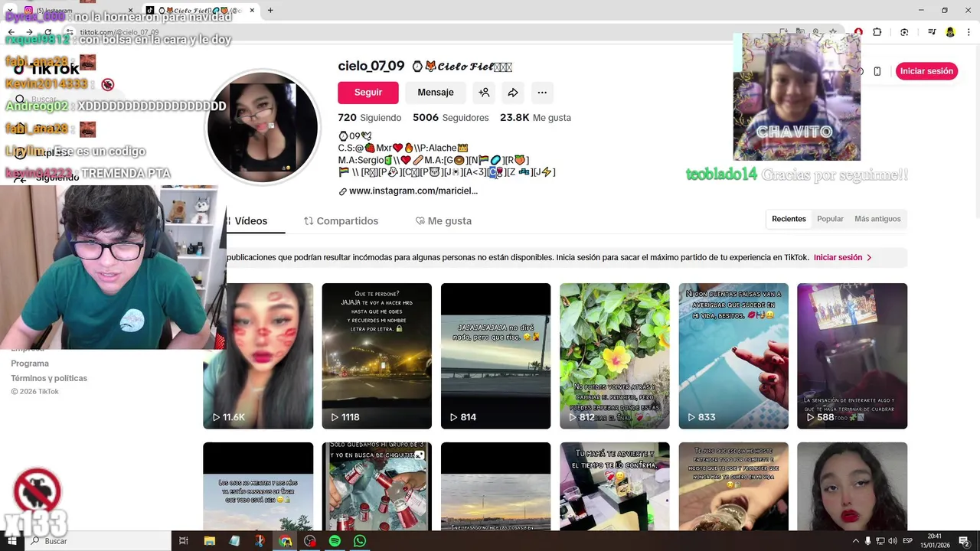The height and width of the screenshot is (551, 980).
Task: Open the video with 1118 views
Action: click(377, 356)
